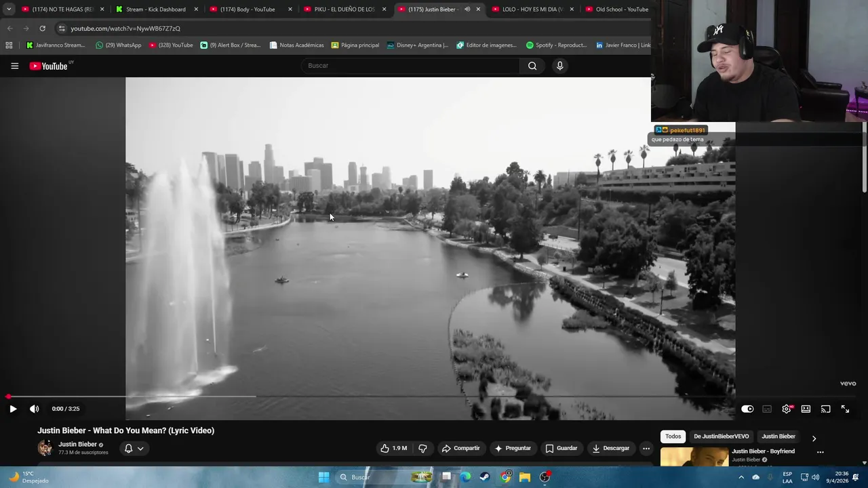868x488 pixels.
Task: Switch to PIKU - EL DUEÑO tab
Action: pyautogui.click(x=344, y=9)
